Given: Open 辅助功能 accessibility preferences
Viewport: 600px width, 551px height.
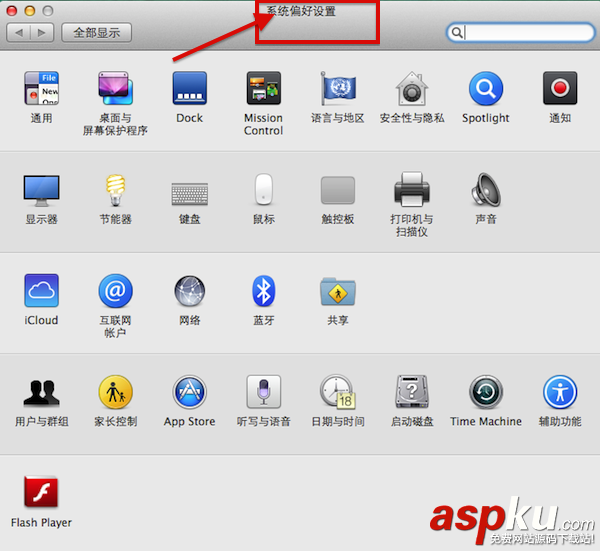Looking at the screenshot, I should pyautogui.click(x=560, y=392).
